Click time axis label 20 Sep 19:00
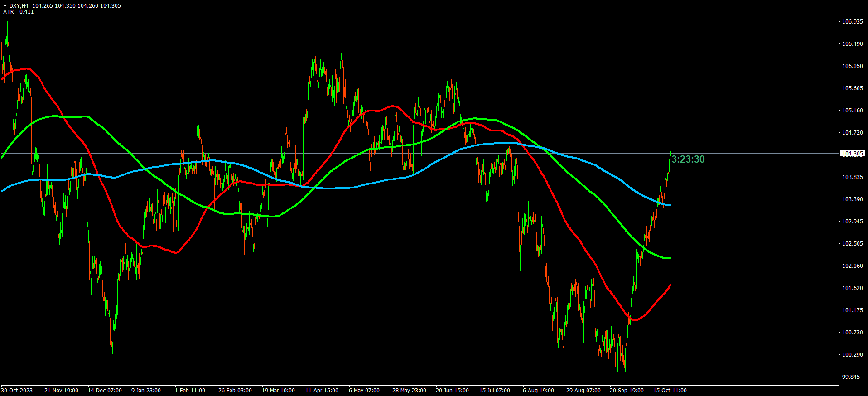The image size is (868, 396). click(x=627, y=391)
